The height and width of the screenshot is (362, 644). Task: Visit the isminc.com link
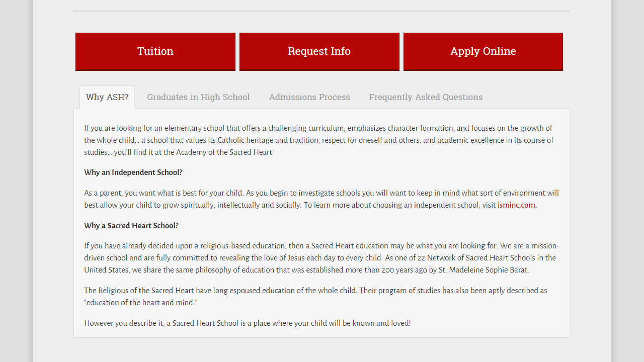click(516, 205)
